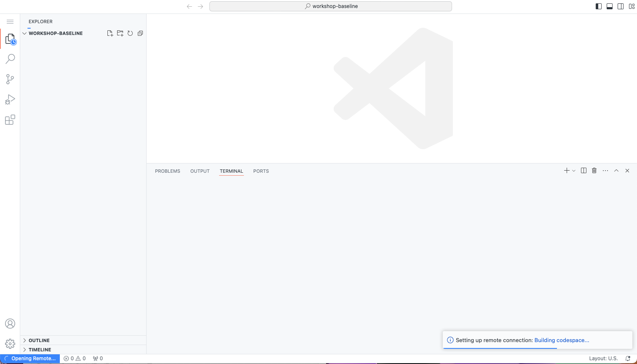637x364 pixels.
Task: Open the Extensions view
Action: [10, 120]
